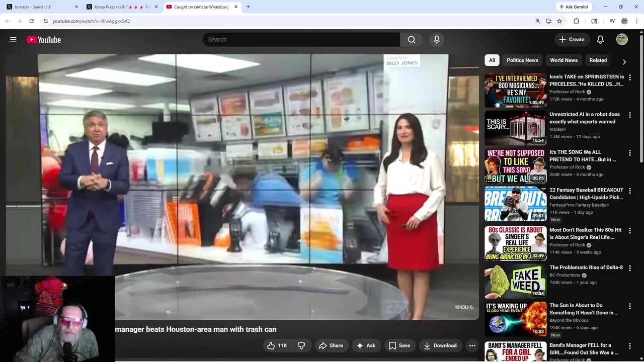Image resolution: width=644 pixels, height=362 pixels.
Task: Open the Most Don't Realize This 80s Hit title
Action: tap(586, 233)
